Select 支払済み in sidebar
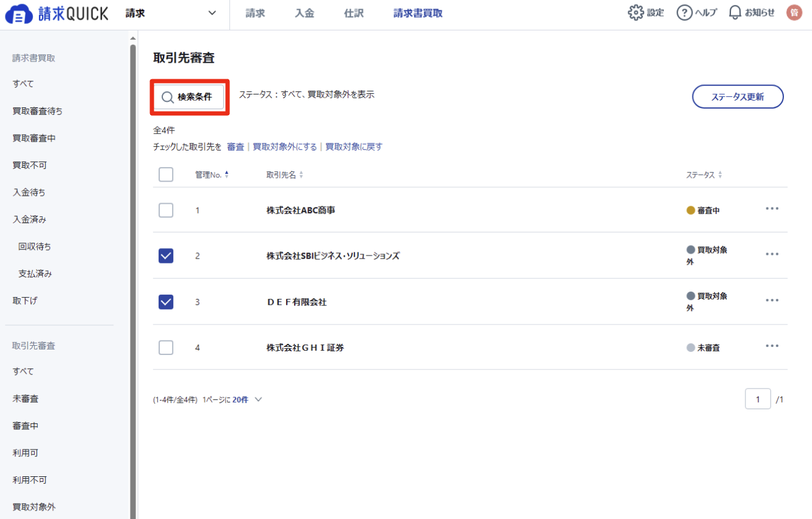812x519 pixels. point(35,274)
